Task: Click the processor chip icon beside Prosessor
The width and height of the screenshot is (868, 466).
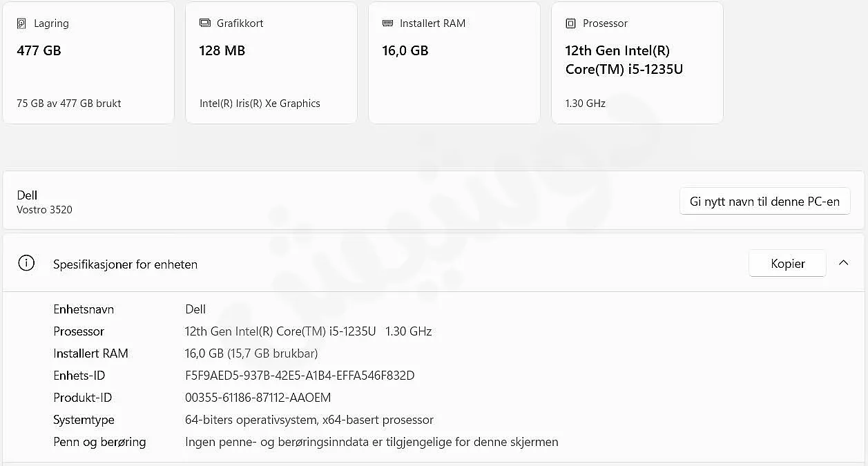Action: coord(570,23)
